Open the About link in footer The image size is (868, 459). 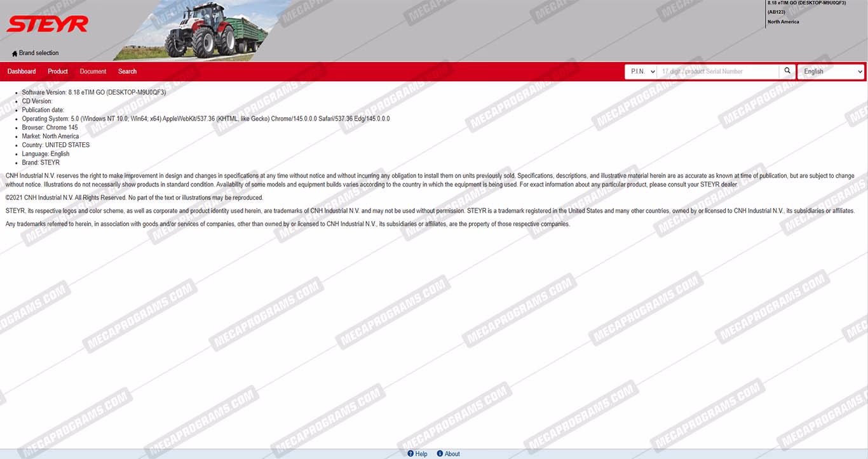[x=452, y=454]
